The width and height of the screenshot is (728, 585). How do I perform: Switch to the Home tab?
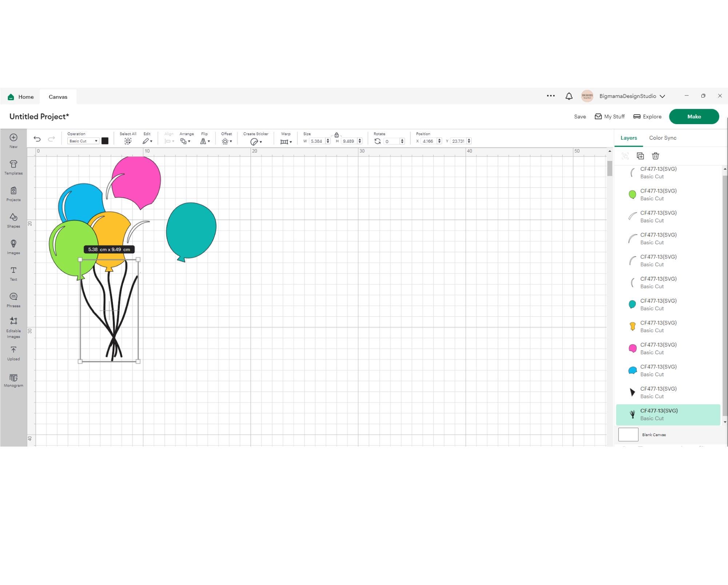21,97
